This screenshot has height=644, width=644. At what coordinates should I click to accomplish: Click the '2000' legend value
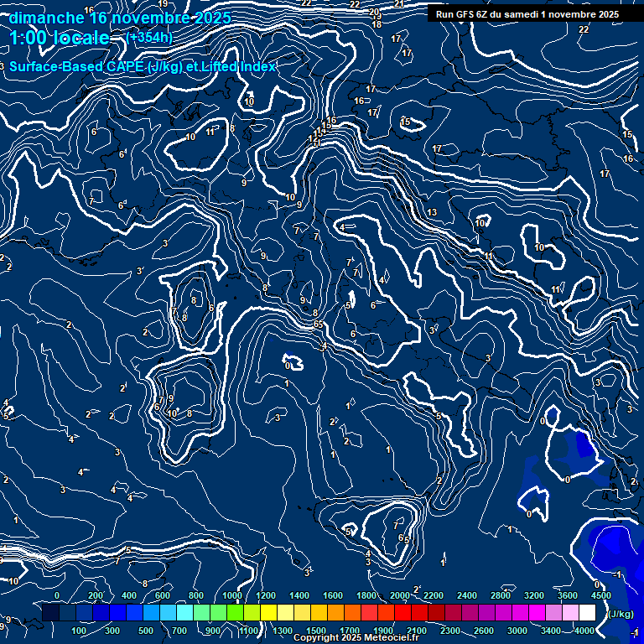pyautogui.click(x=400, y=595)
